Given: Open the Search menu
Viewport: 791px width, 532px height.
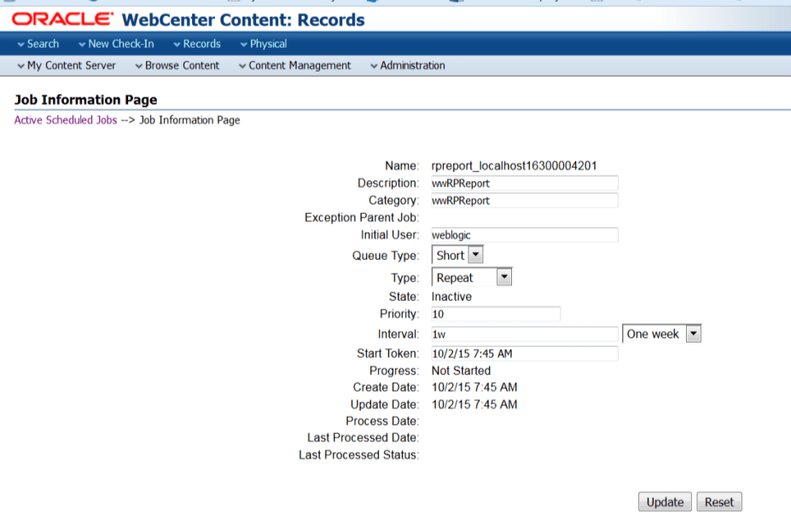Looking at the screenshot, I should pyautogui.click(x=38, y=43).
